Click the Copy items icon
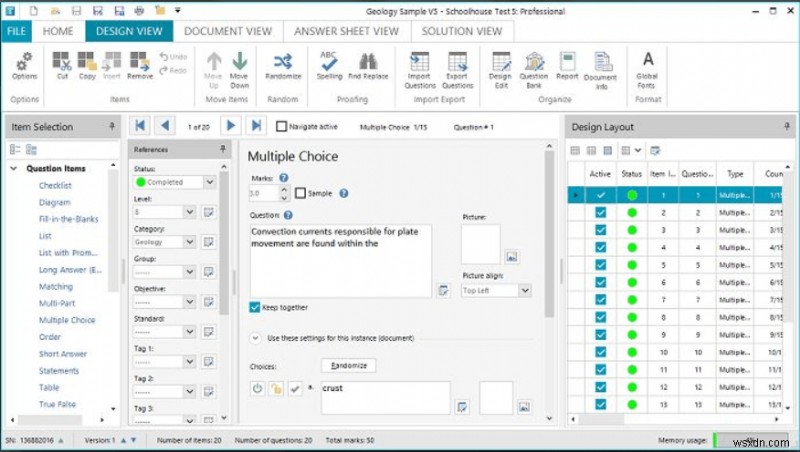This screenshot has width=800, height=452. click(87, 66)
